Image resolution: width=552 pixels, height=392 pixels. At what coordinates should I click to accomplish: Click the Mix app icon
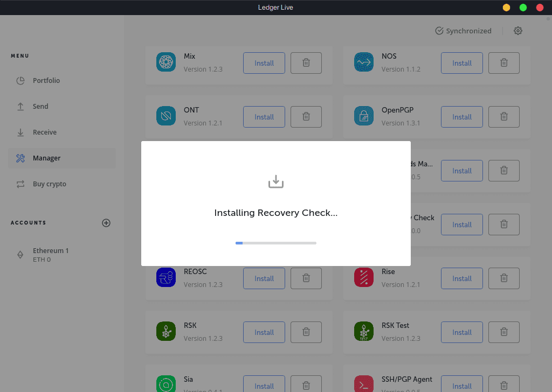pos(166,62)
